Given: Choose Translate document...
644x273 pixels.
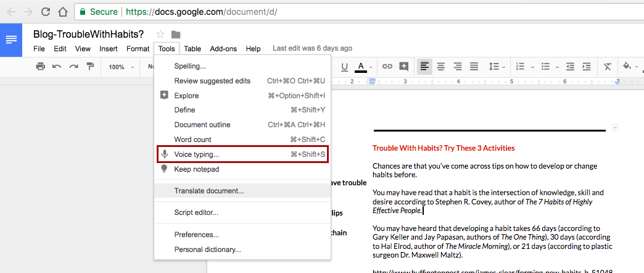Looking at the screenshot, I should pyautogui.click(x=242, y=191).
